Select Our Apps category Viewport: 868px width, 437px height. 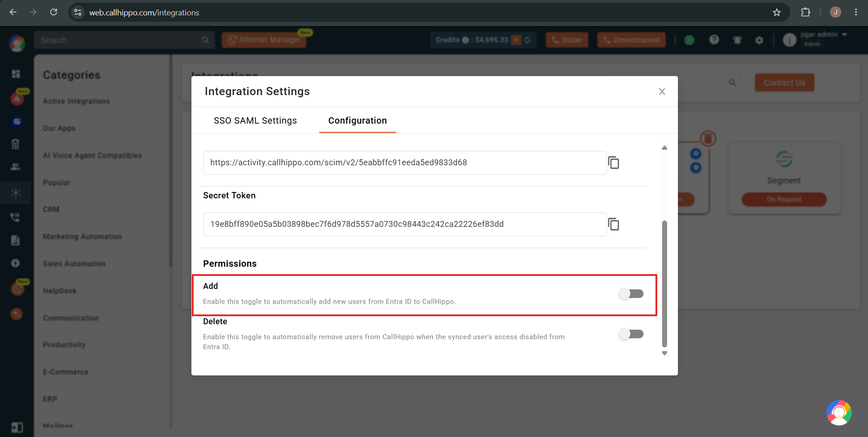click(59, 128)
